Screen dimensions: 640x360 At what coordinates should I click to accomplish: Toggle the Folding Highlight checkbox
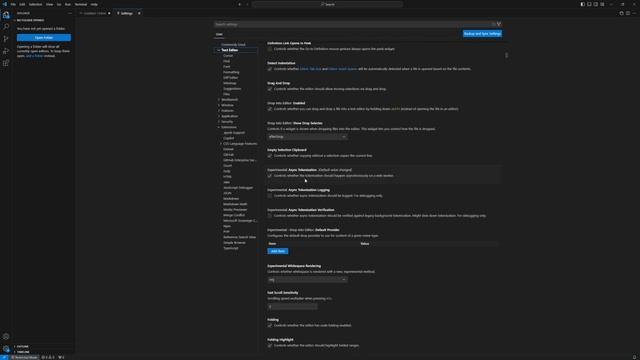coord(270,345)
